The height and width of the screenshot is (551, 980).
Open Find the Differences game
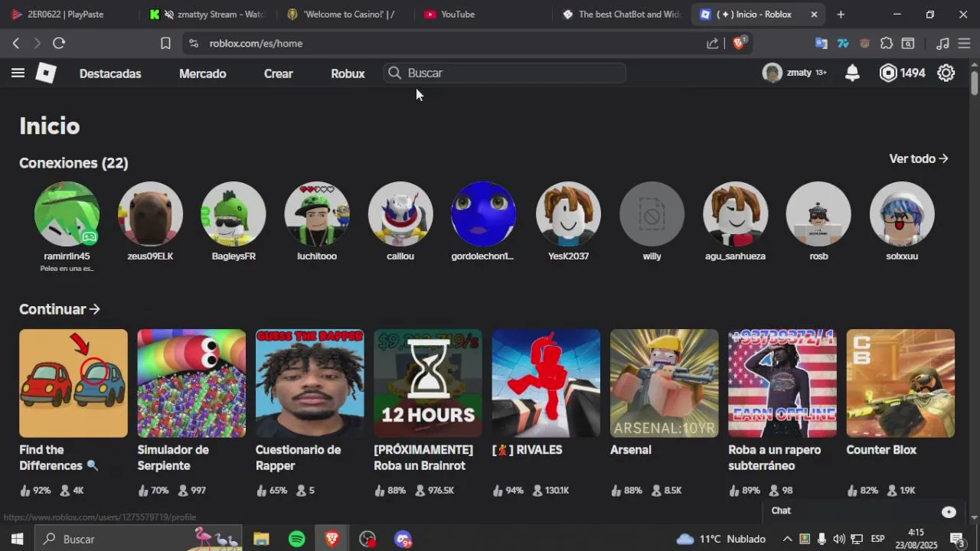pyautogui.click(x=73, y=383)
